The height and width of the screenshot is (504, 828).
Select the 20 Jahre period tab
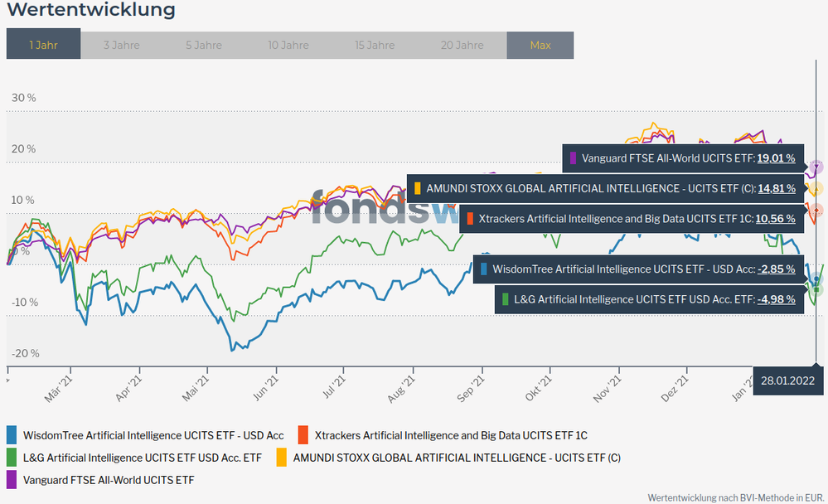[462, 45]
